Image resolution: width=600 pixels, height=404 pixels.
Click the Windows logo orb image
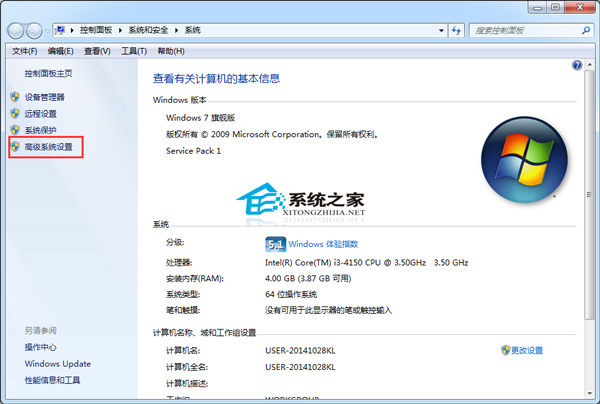click(524, 160)
